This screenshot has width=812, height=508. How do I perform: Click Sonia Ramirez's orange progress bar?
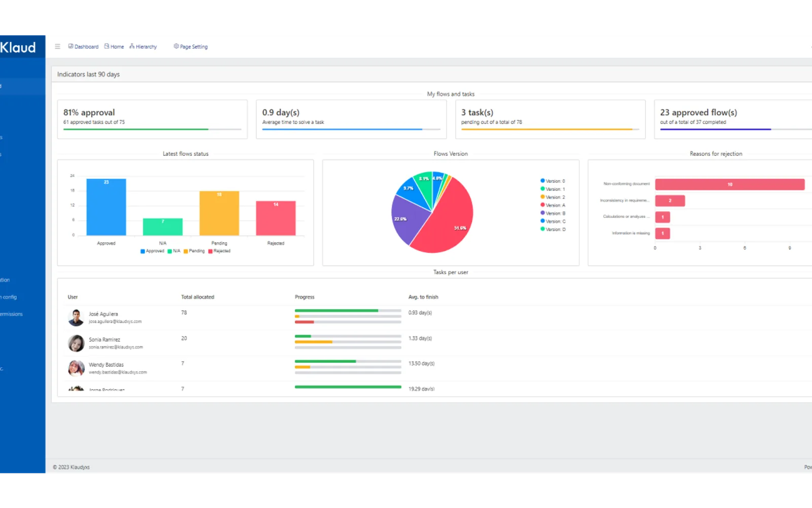coord(314,342)
